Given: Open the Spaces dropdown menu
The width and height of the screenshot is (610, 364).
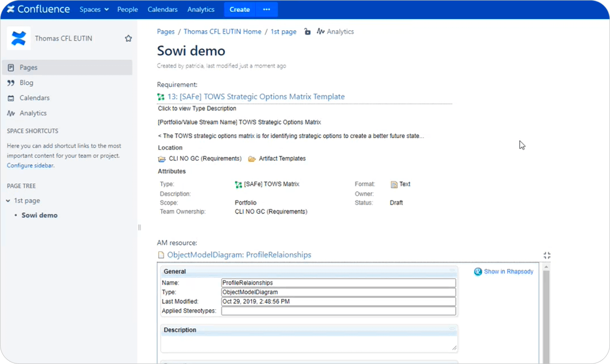Looking at the screenshot, I should [x=94, y=10].
